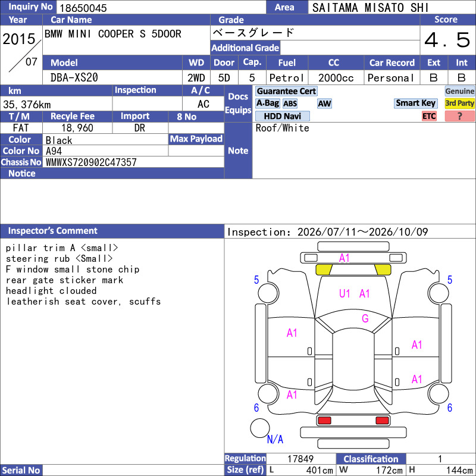Click the Personal car record value
This screenshot has width=476, height=476.
391,78
